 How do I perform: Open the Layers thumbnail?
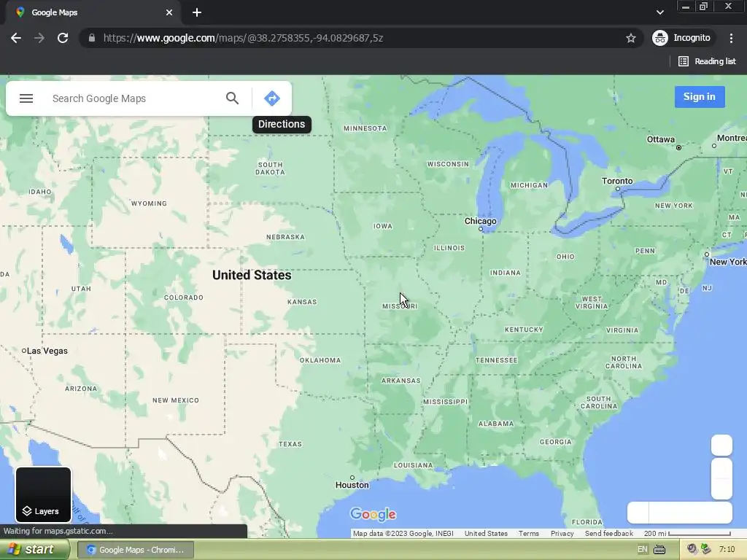(43, 495)
